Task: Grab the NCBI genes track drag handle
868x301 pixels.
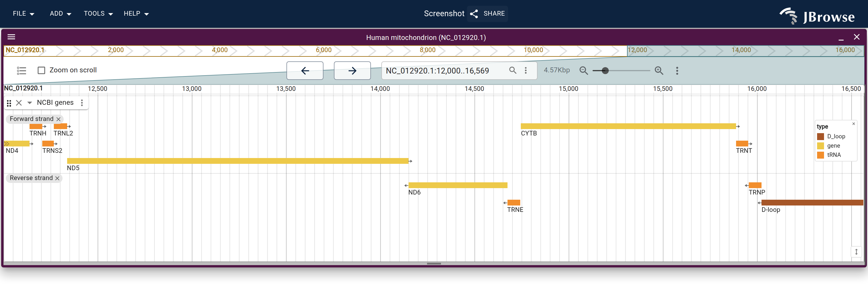Action: (x=9, y=103)
